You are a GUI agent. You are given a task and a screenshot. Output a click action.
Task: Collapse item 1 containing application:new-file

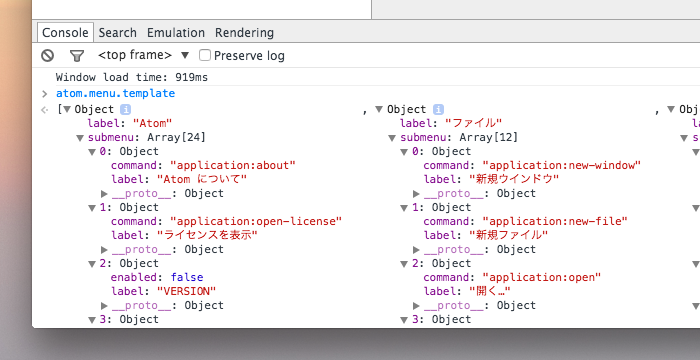point(404,208)
